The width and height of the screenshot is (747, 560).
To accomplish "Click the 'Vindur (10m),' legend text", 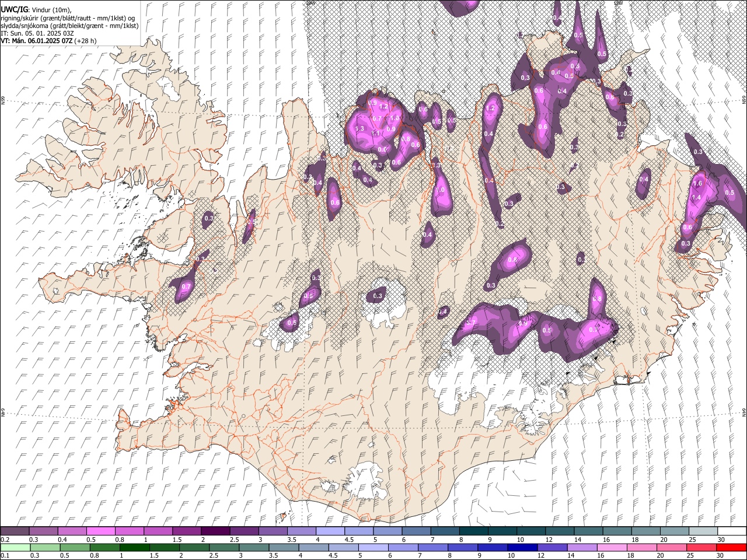I will click(x=51, y=9).
